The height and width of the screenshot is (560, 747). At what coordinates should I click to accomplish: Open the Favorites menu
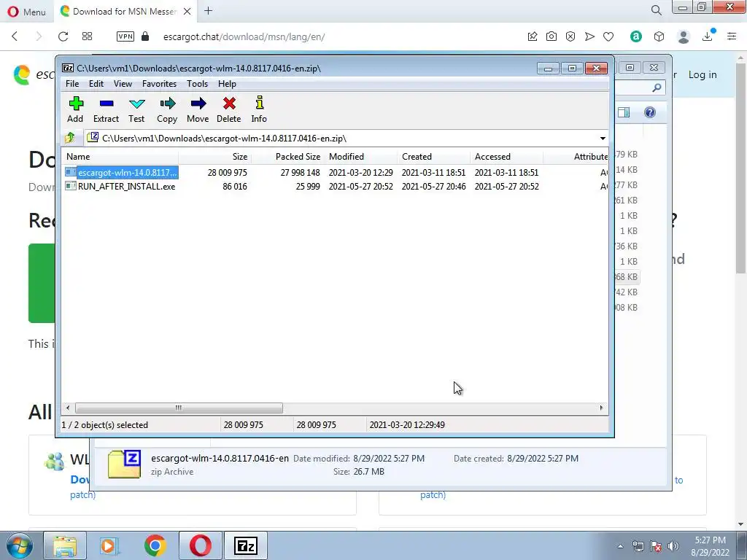(x=159, y=84)
